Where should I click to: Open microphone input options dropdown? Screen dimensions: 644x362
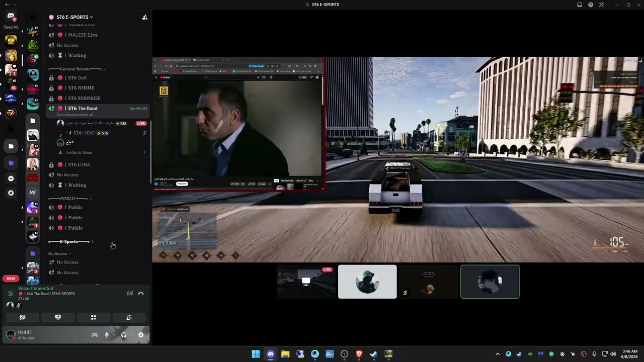114,335
